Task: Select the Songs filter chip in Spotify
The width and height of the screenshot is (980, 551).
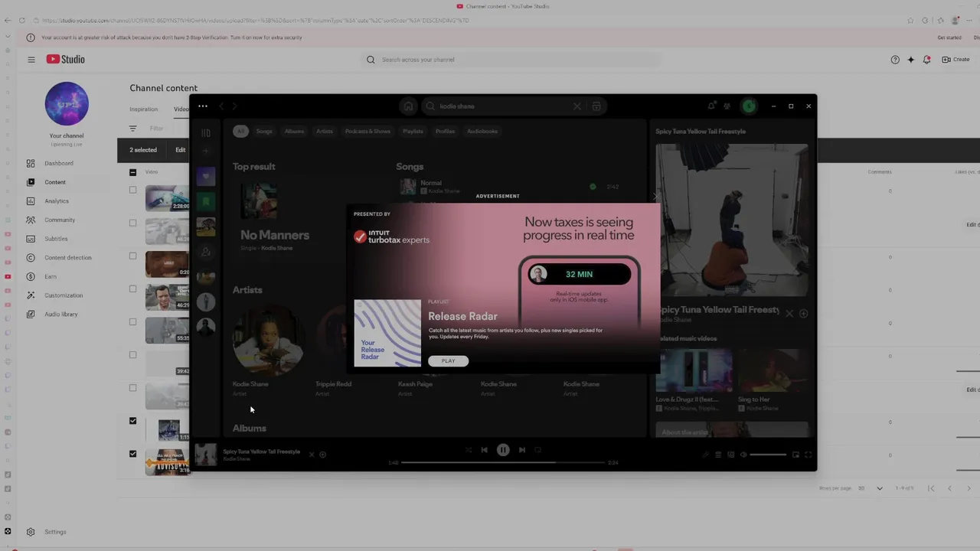Action: (264, 131)
